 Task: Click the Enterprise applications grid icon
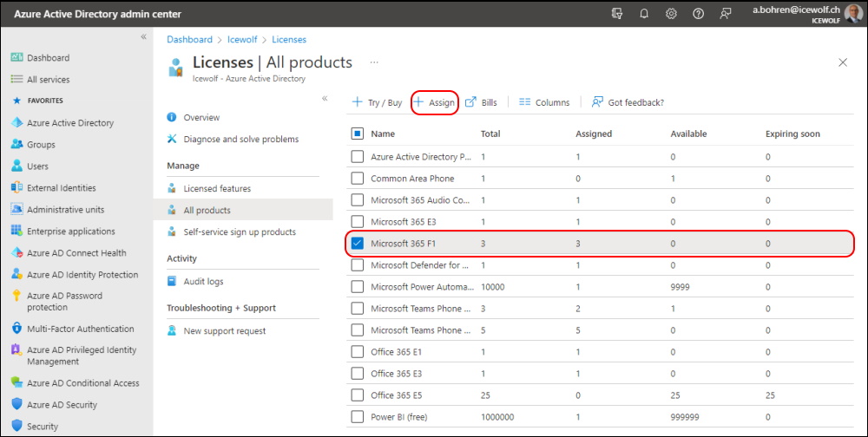click(17, 232)
